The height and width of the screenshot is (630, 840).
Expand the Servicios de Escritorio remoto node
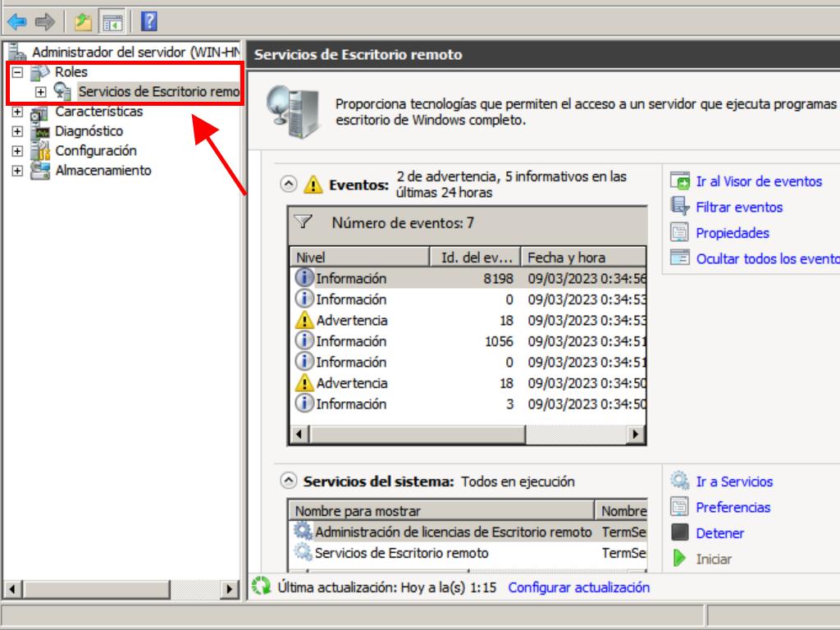(40, 92)
